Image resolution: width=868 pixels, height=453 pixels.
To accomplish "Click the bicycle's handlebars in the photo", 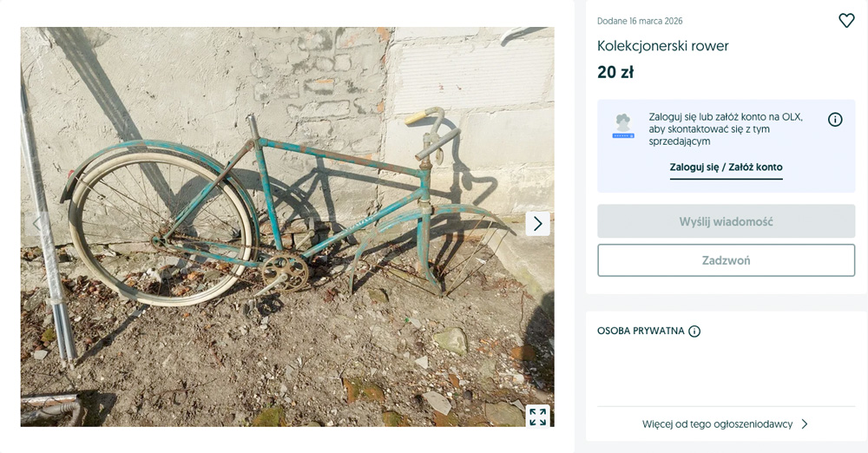I will point(433,133).
